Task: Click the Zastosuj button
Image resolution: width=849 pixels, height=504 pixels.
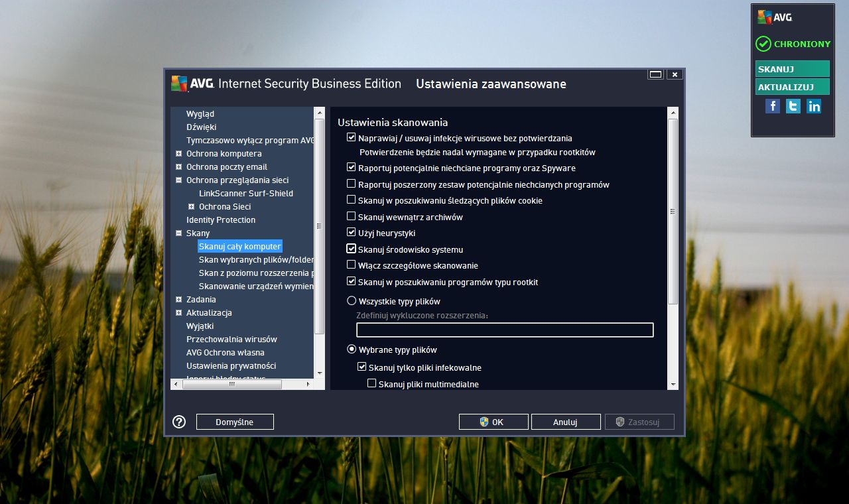Action: pyautogui.click(x=639, y=422)
